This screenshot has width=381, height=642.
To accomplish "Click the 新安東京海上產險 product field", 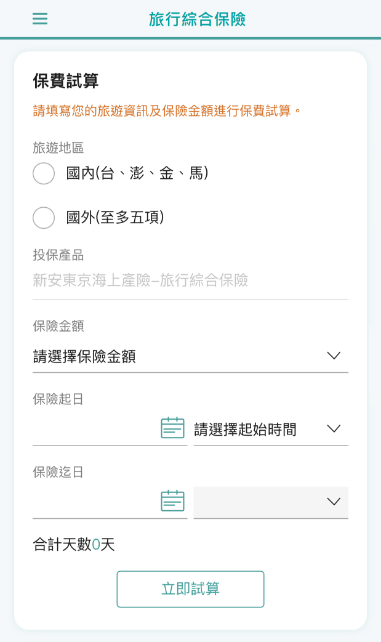I will click(x=190, y=281).
